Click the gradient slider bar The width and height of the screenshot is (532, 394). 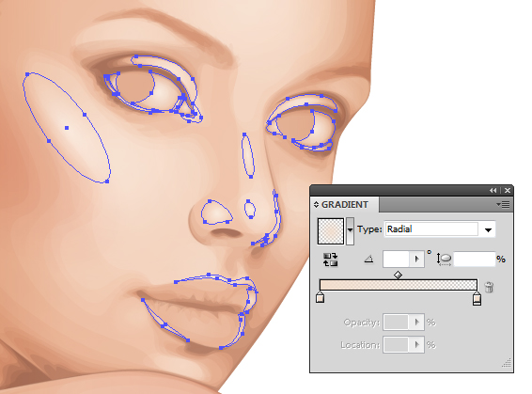[x=398, y=285]
